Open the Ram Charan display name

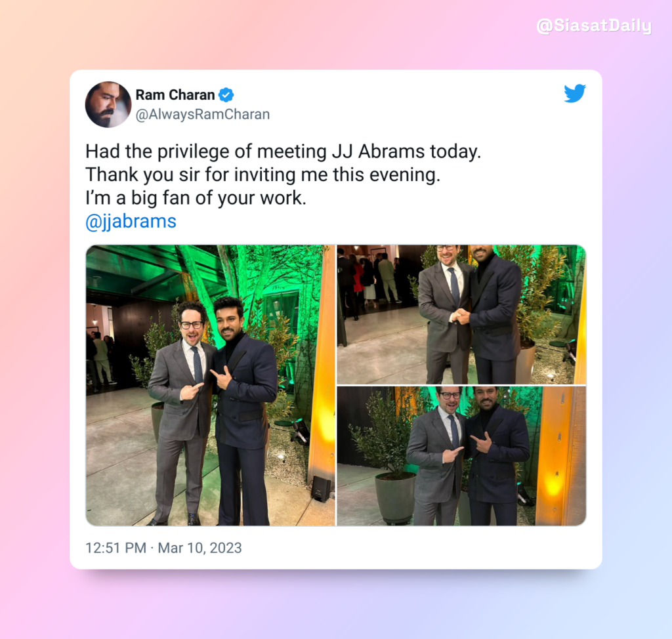coord(175,94)
